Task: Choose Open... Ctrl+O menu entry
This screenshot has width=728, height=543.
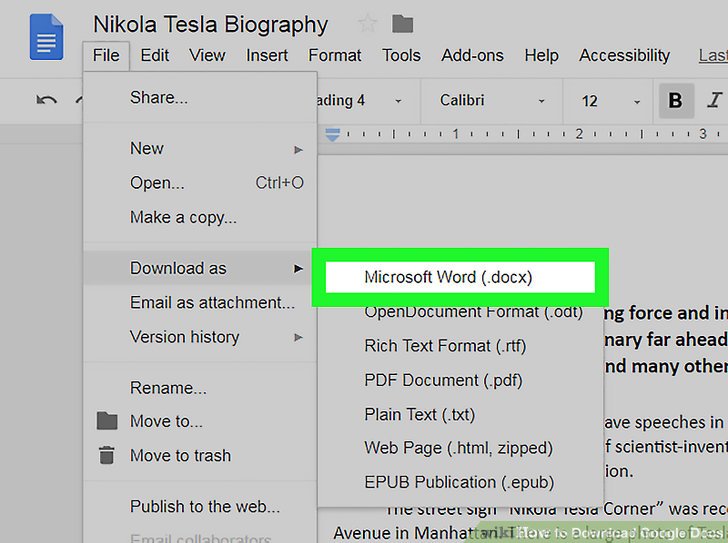Action: pyautogui.click(x=200, y=183)
